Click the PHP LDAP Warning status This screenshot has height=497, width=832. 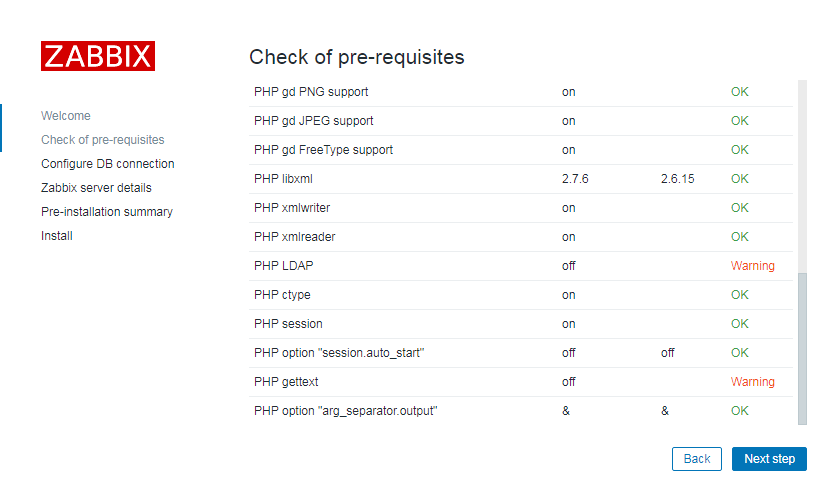point(752,266)
